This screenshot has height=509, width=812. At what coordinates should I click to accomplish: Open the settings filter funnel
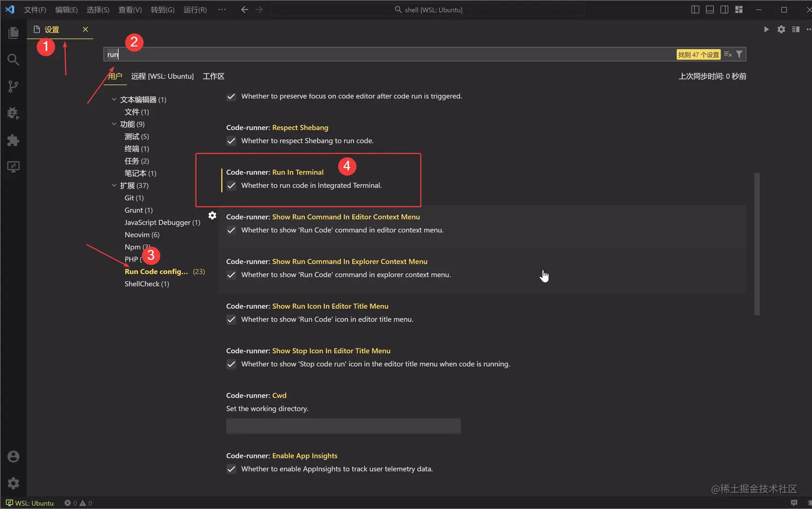coord(740,54)
